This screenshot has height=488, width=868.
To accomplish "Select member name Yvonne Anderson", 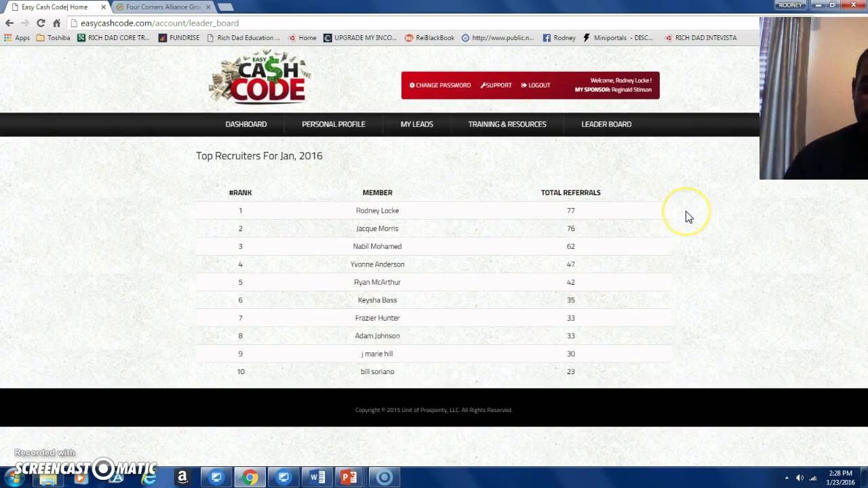I will point(378,264).
